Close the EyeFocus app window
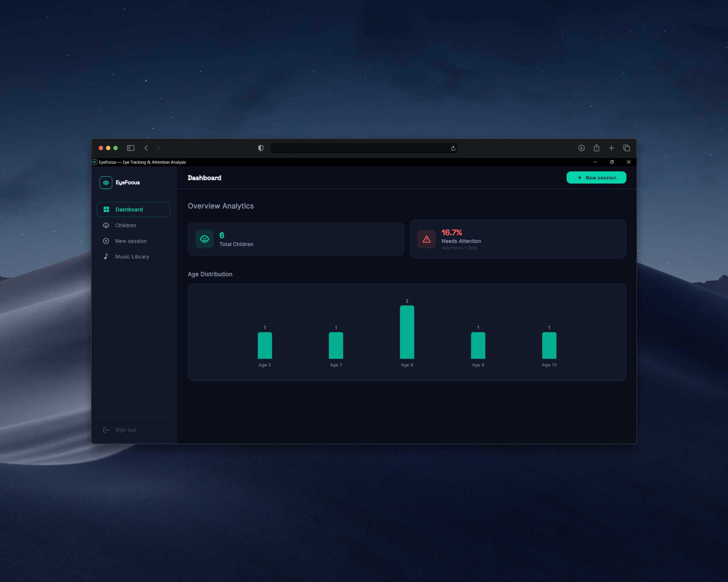Viewport: 728px width, 582px height. (629, 162)
